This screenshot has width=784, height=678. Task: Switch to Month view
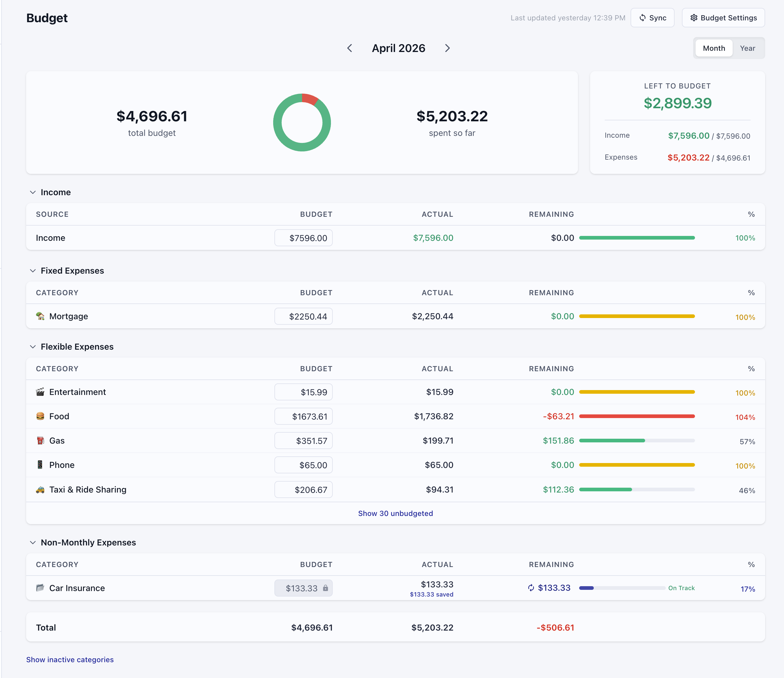pos(714,48)
